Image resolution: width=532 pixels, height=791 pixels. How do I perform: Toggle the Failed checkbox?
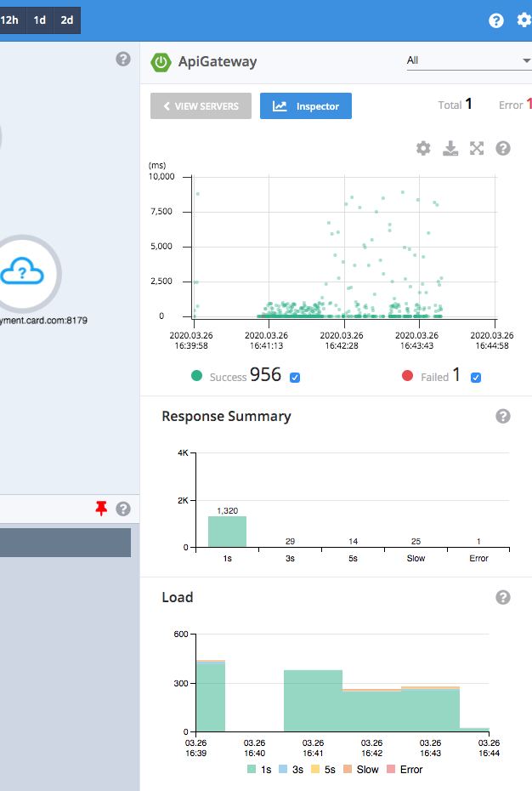pos(476,378)
